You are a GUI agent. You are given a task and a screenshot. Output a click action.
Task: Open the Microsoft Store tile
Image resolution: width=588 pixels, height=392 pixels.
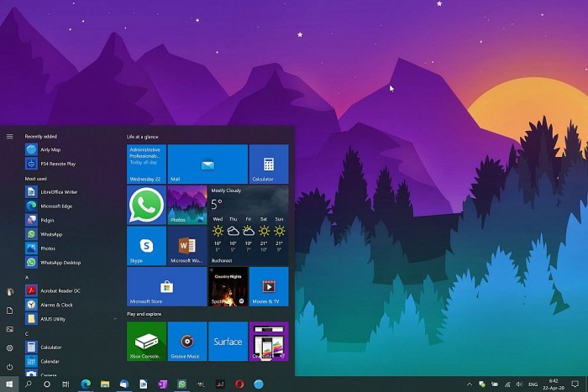(166, 286)
